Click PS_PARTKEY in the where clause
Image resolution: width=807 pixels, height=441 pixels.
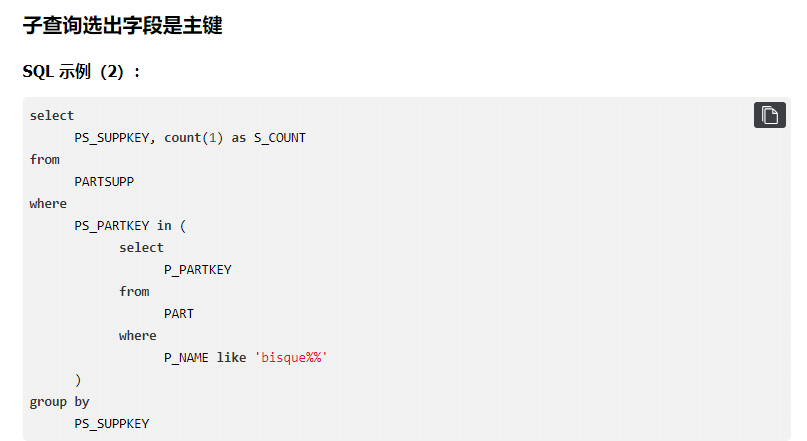point(111,226)
